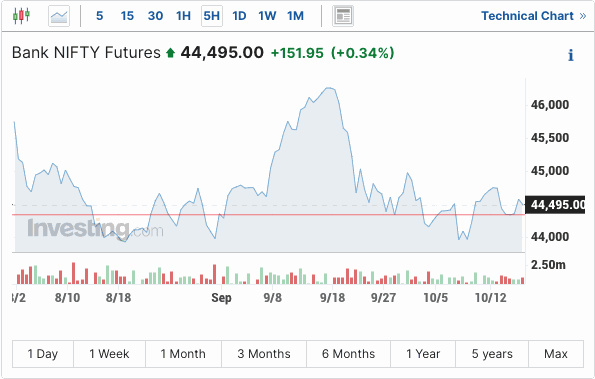Show the 1 Week range
The height and width of the screenshot is (379, 595).
(x=109, y=354)
